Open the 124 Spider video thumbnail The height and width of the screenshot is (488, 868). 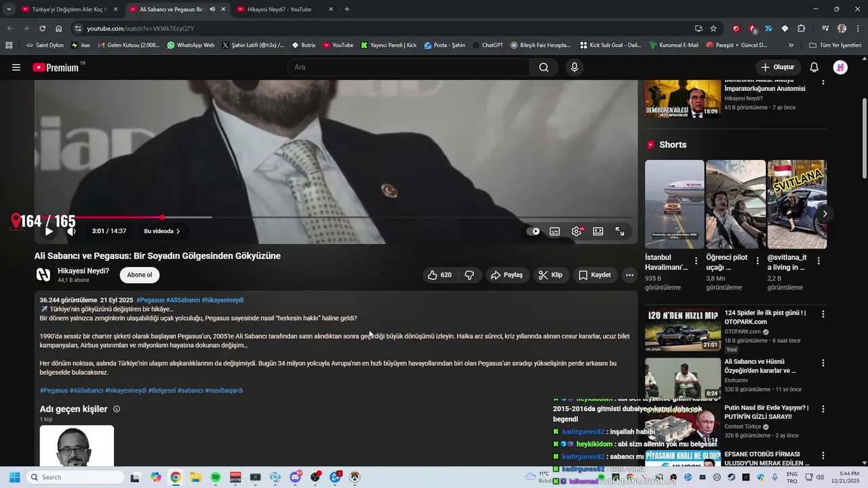point(683,330)
